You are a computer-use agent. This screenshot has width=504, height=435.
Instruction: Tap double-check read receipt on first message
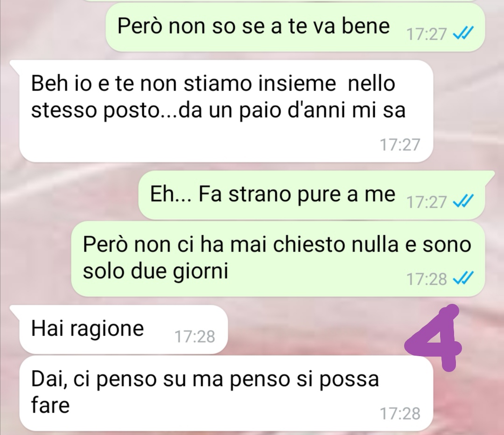click(463, 33)
